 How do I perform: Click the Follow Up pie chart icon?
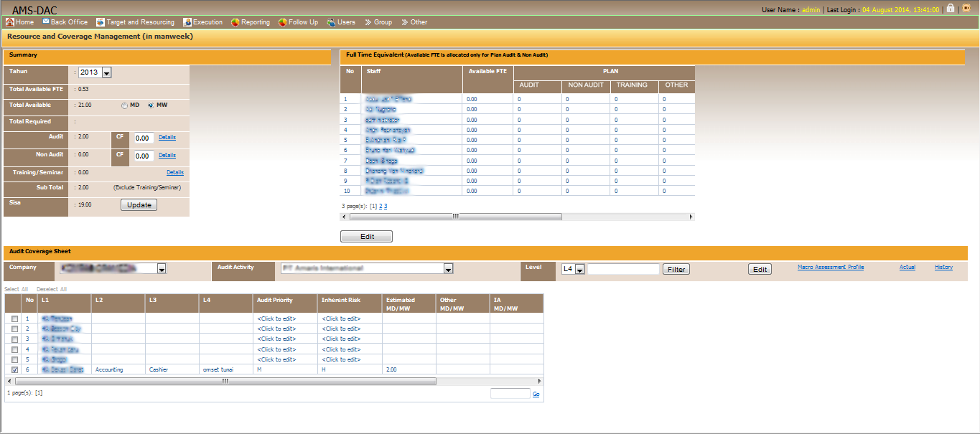pyautogui.click(x=283, y=22)
